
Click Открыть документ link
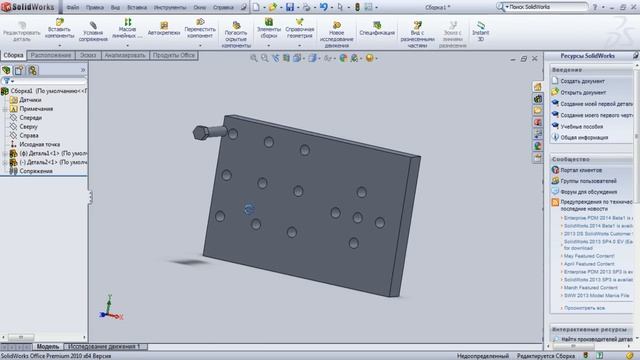coord(583,93)
